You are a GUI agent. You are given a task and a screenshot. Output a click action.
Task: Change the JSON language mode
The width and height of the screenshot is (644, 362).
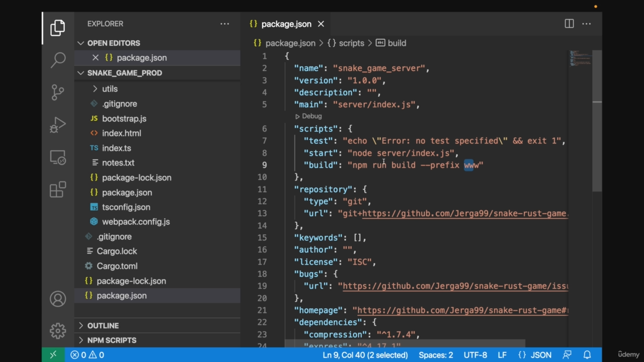(x=535, y=354)
